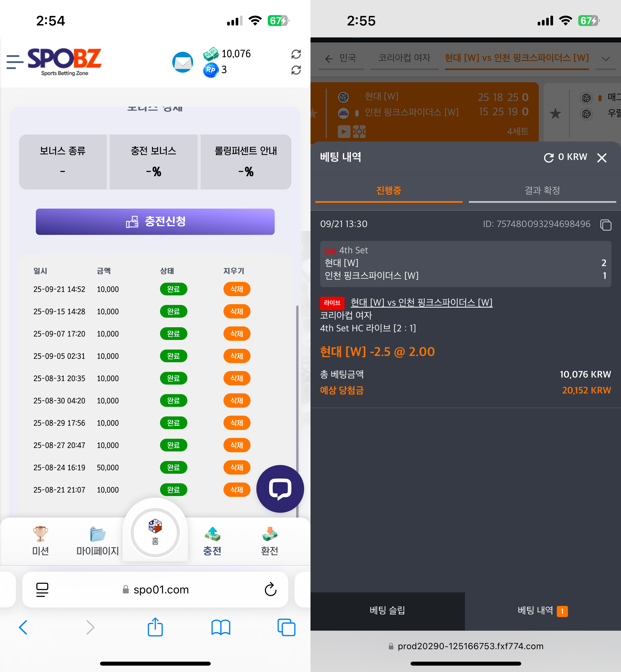Tap the 홈 center button
Screen dimensions: 621x672
click(155, 533)
